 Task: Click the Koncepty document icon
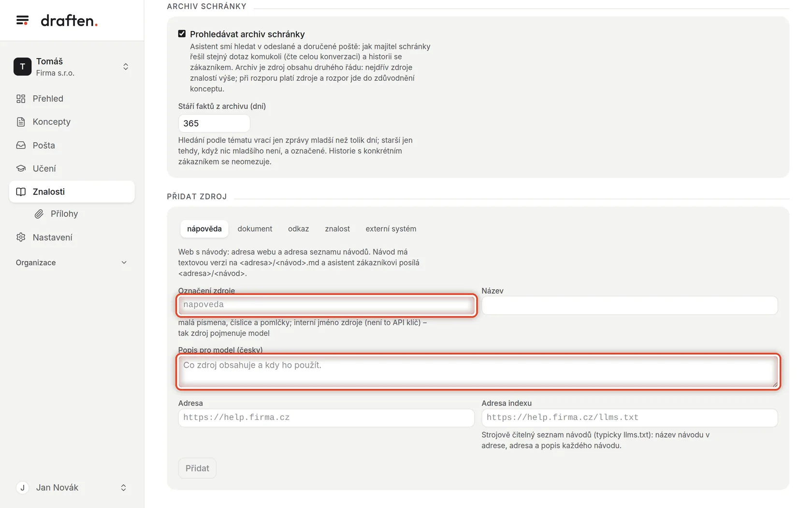[x=21, y=122]
